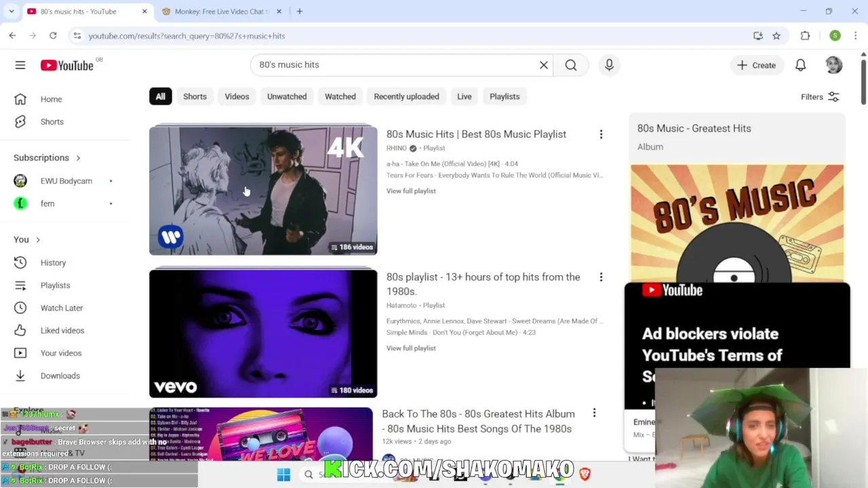Open options menu for Back To The 80s
The width and height of the screenshot is (868, 488).
click(x=594, y=413)
